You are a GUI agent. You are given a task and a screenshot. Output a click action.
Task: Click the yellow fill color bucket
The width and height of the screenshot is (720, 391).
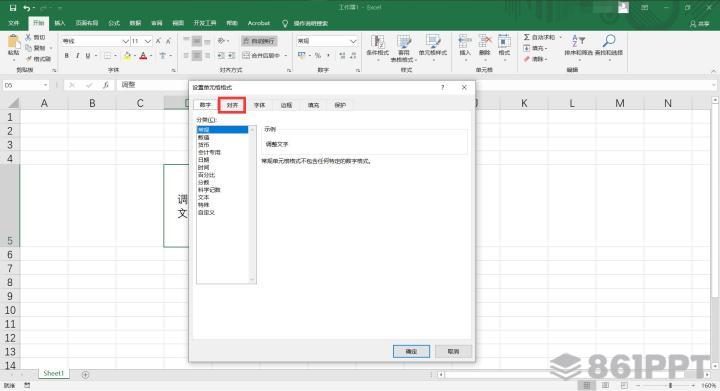point(127,56)
